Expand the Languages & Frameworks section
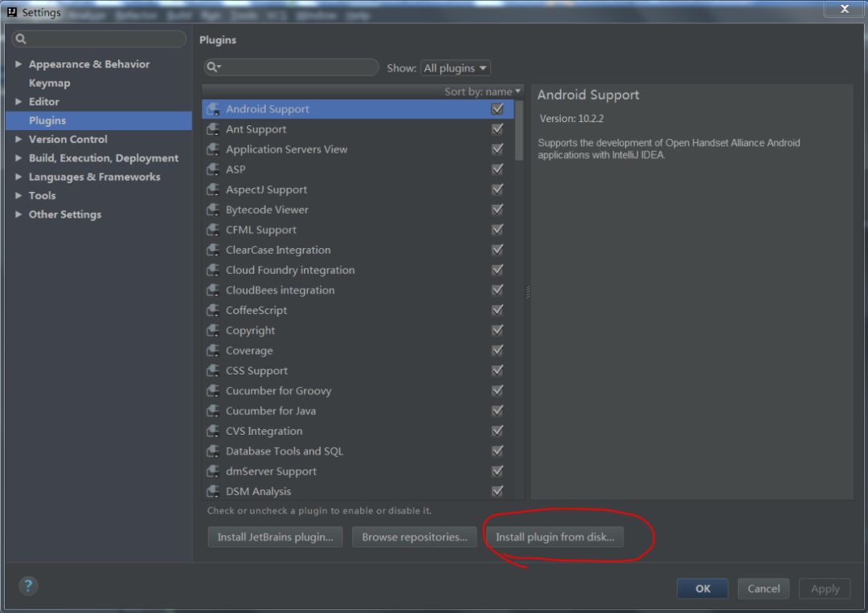The height and width of the screenshot is (613, 868). pyautogui.click(x=18, y=177)
